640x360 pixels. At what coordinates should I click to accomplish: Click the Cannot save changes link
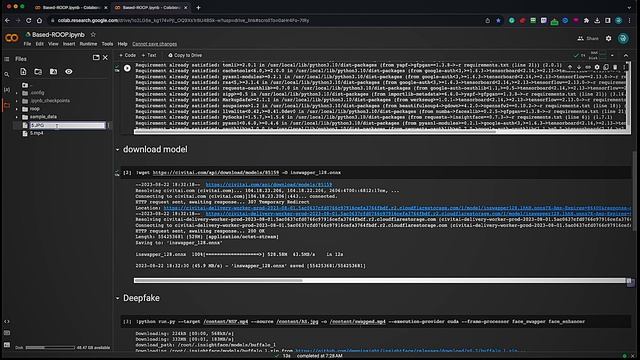(154, 44)
